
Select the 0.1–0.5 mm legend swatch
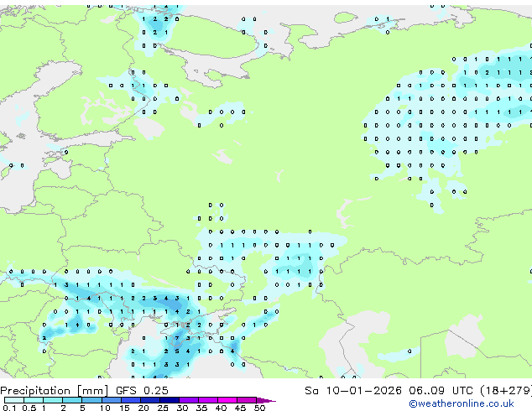point(14,400)
